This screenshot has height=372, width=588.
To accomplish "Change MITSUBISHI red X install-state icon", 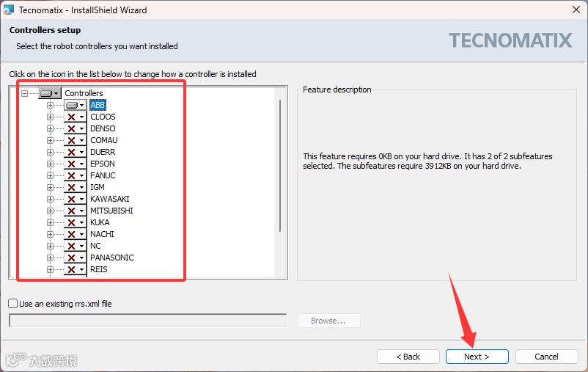I will (75, 211).
